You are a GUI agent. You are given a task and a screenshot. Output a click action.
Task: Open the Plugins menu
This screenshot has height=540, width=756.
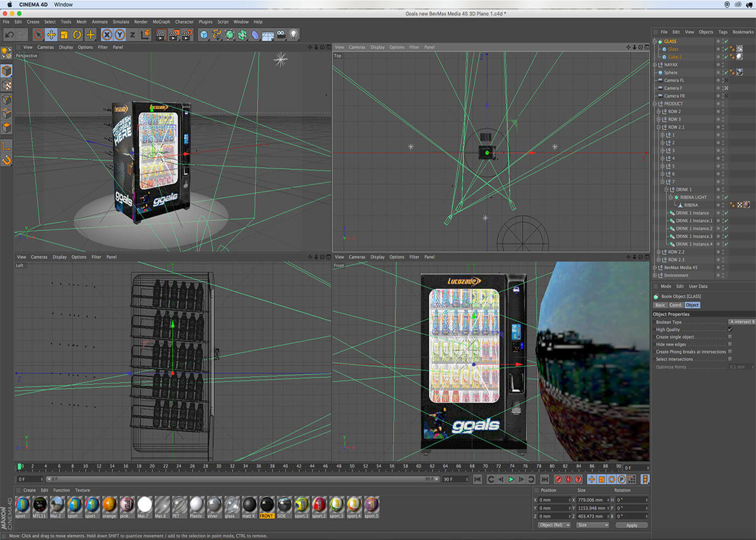206,22
